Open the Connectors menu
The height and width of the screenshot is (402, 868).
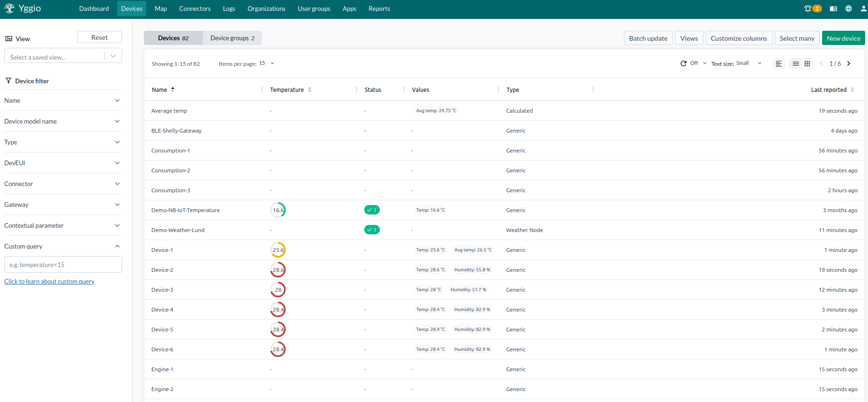(x=194, y=9)
